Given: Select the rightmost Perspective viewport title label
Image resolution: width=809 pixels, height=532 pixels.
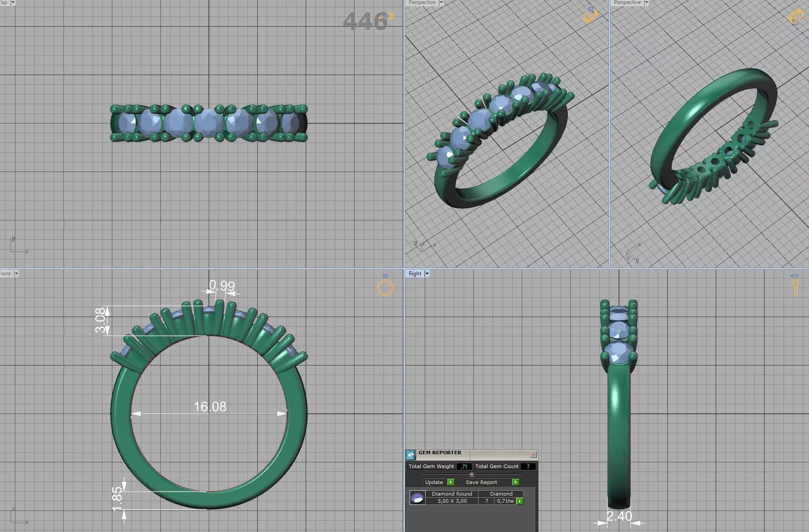Looking at the screenshot, I should pos(627,3).
